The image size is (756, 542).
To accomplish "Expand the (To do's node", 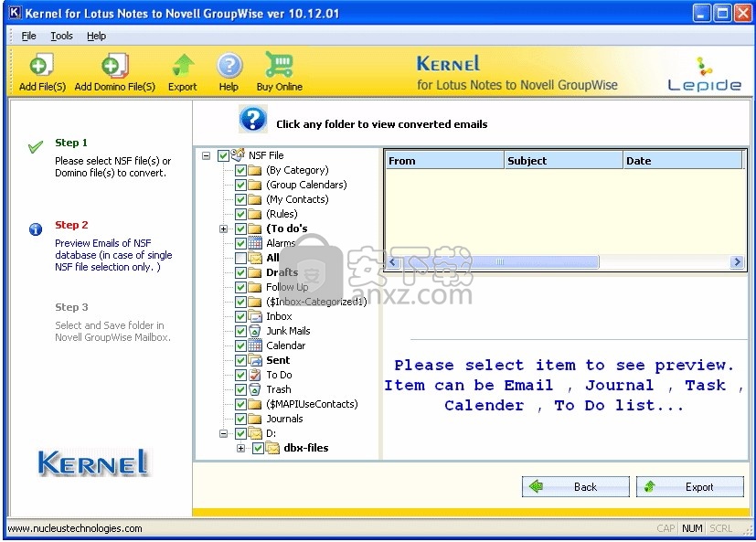I will coord(223,228).
